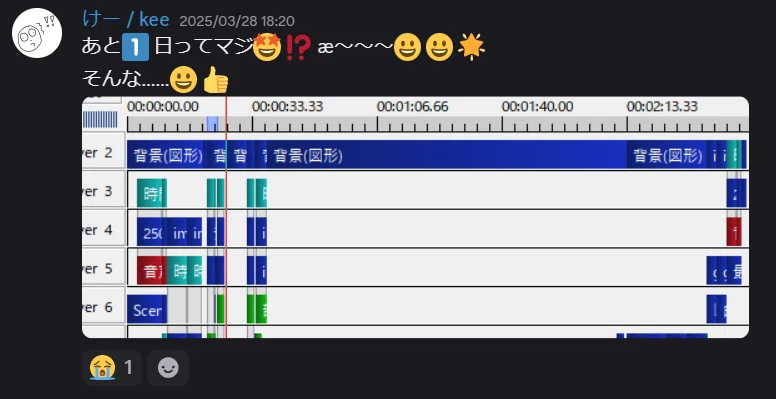Select the first 背景(図形) clip at 00:00:00
The height and width of the screenshot is (399, 776).
click(x=167, y=155)
